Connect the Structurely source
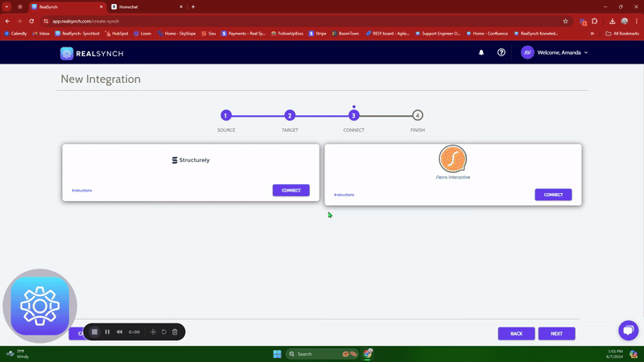This screenshot has width=644, height=362. (x=291, y=191)
